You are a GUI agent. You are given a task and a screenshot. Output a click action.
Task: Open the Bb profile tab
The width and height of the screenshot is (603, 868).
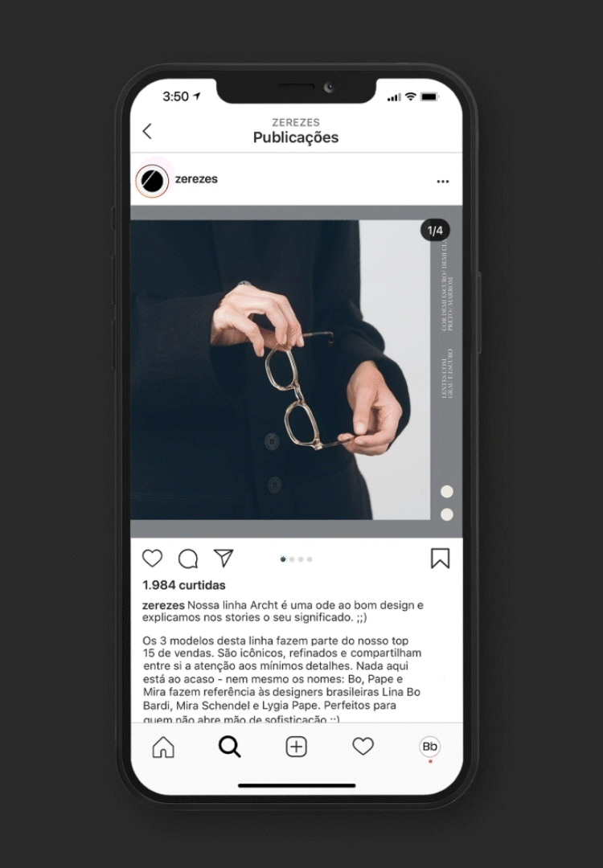(429, 746)
